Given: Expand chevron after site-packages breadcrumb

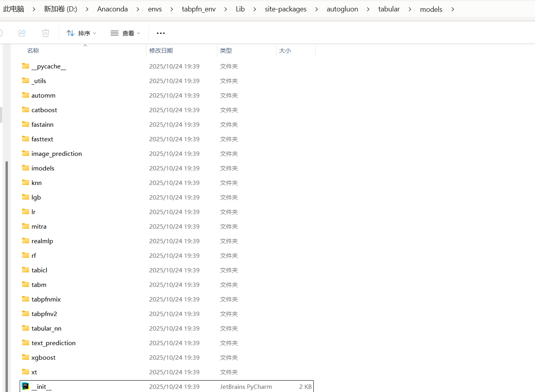Looking at the screenshot, I should (317, 9).
